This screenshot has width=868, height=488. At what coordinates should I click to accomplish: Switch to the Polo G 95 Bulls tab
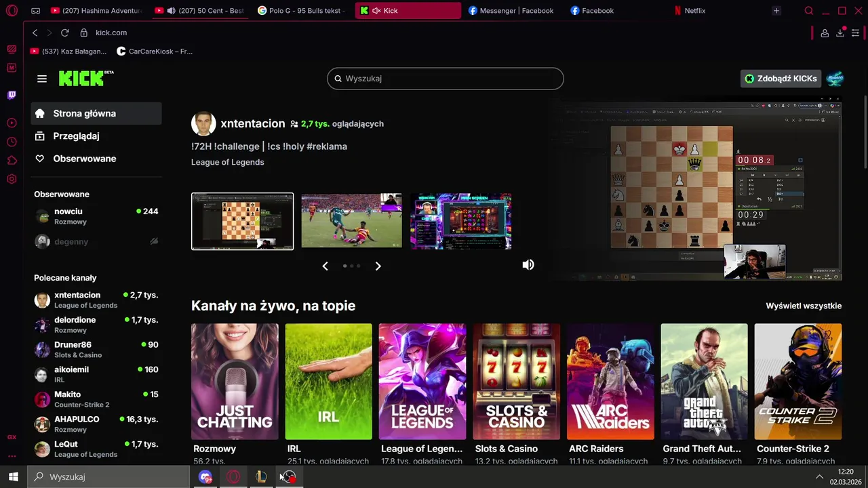coord(302,11)
